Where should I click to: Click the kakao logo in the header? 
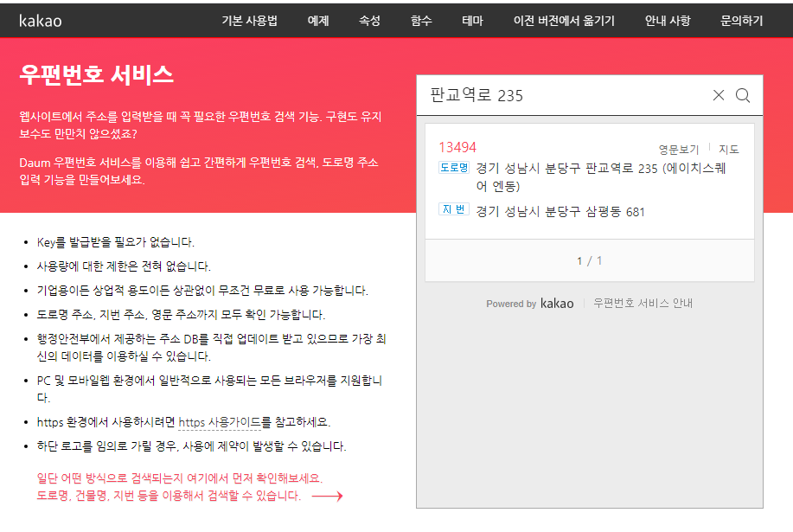pyautogui.click(x=41, y=21)
